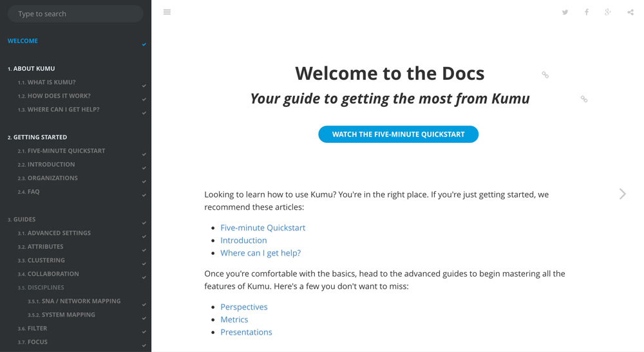
Task: Follow Where can I get help? link
Action: [260, 253]
